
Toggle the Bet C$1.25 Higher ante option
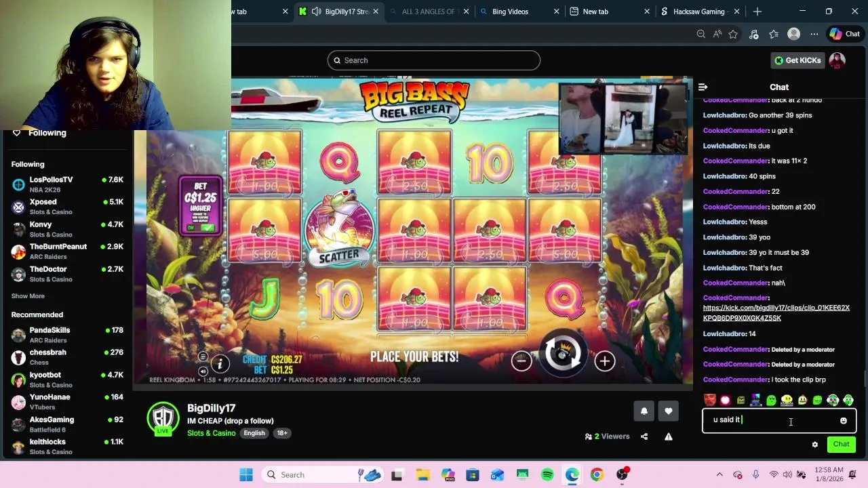click(x=201, y=205)
